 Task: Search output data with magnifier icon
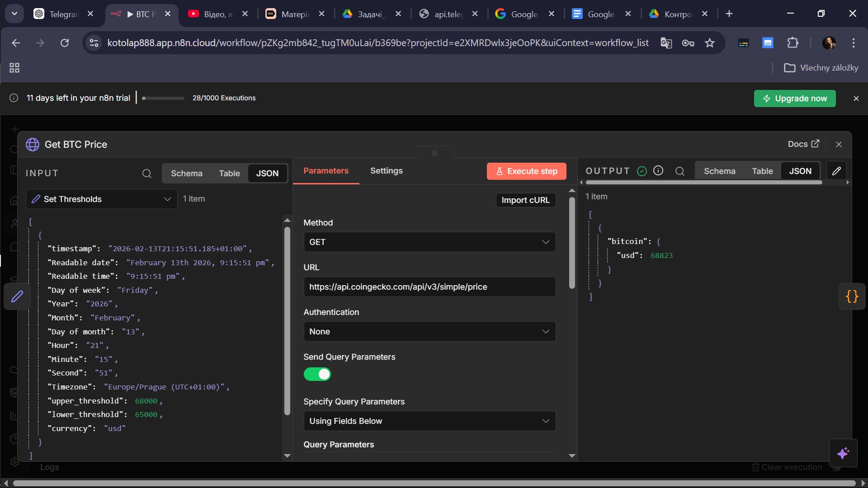tap(680, 171)
